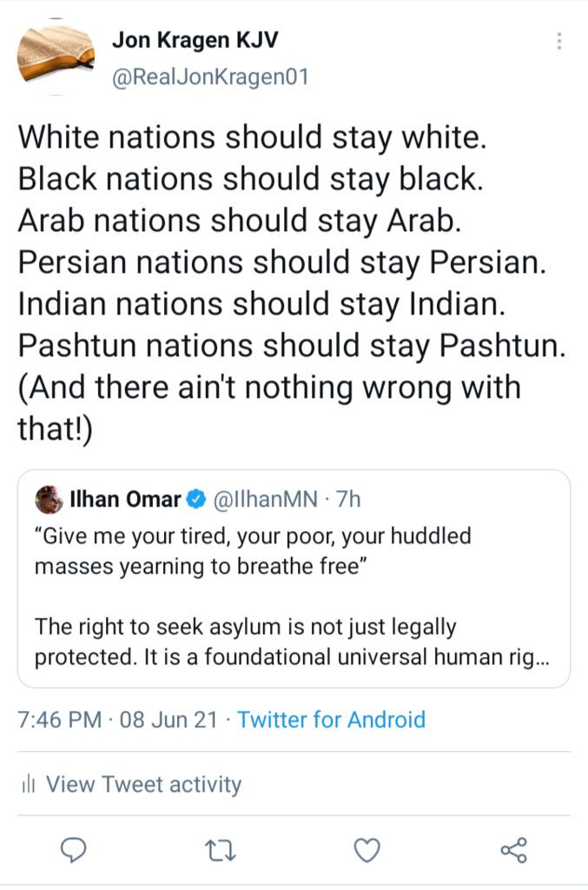Click the blue verified badge
Image resolution: width=588 pixels, height=890 pixels.
(197, 500)
